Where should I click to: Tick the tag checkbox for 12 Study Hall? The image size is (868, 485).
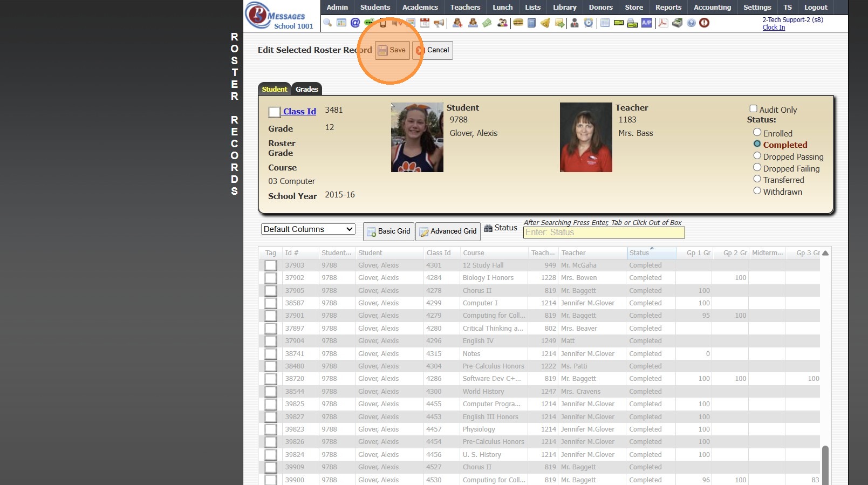tap(271, 265)
